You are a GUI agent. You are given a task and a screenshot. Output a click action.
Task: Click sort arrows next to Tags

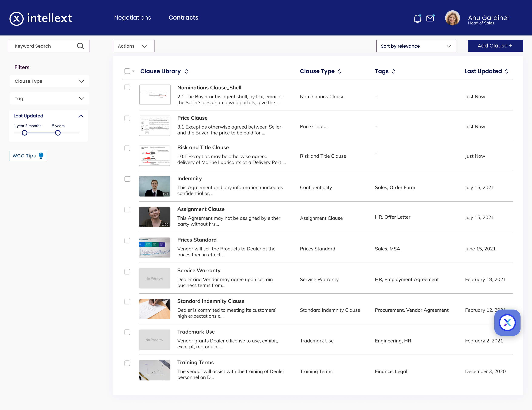(x=393, y=71)
